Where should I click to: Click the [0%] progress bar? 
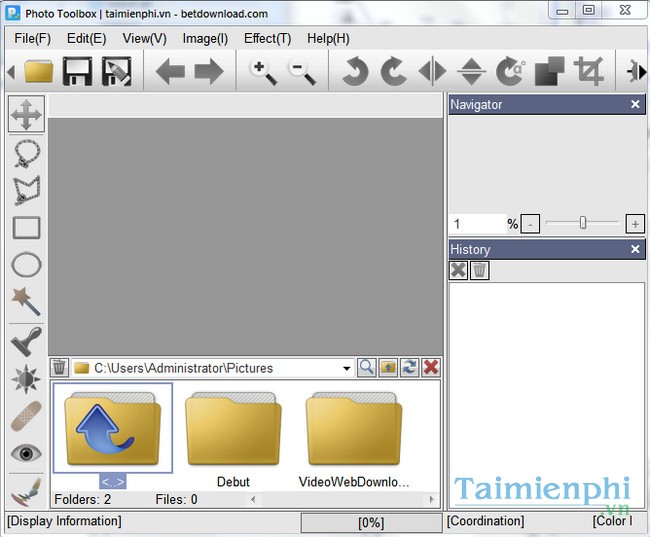371,522
